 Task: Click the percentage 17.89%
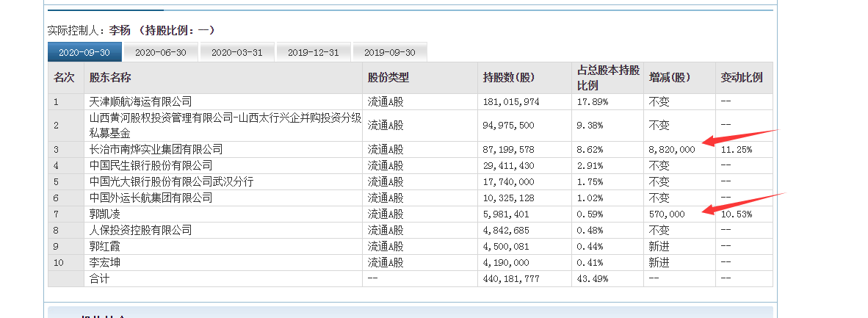click(593, 103)
